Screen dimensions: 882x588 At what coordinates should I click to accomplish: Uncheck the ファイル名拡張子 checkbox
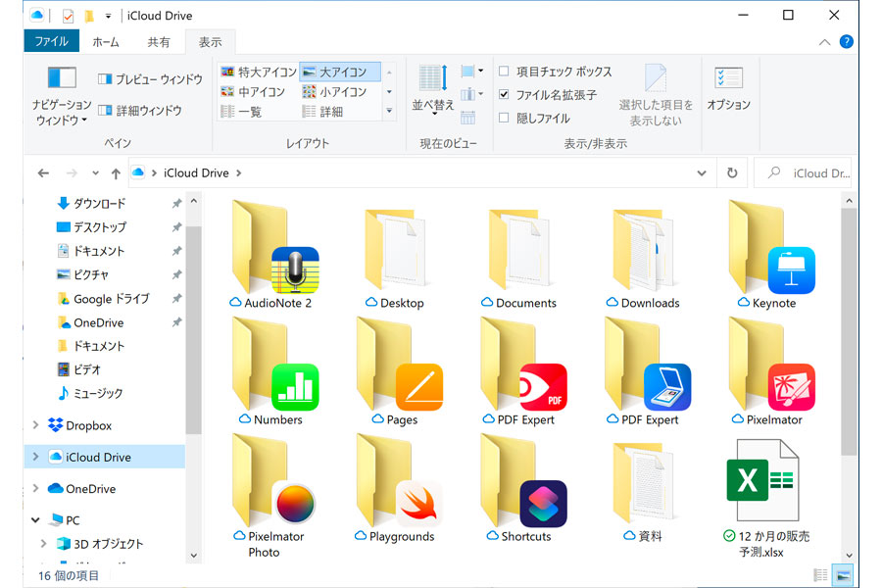(505, 95)
